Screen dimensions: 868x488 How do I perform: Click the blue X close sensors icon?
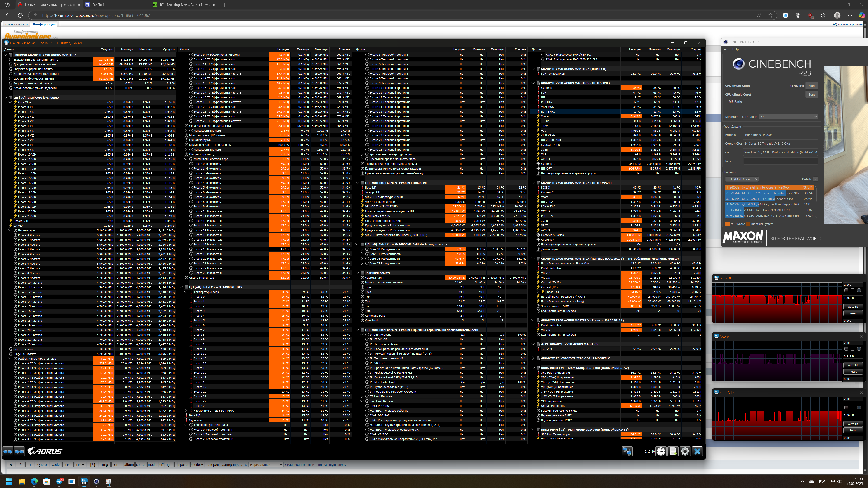pyautogui.click(x=698, y=451)
